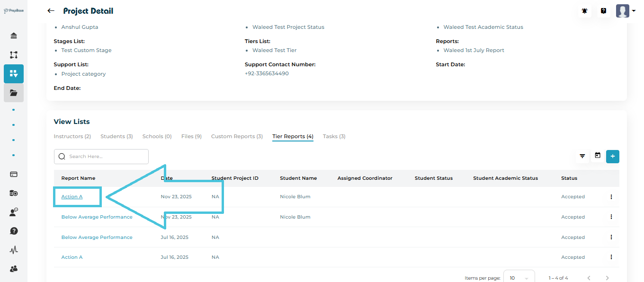The height and width of the screenshot is (282, 644).
Task: Expand the user profile avatar dropdown
Action: click(x=626, y=11)
